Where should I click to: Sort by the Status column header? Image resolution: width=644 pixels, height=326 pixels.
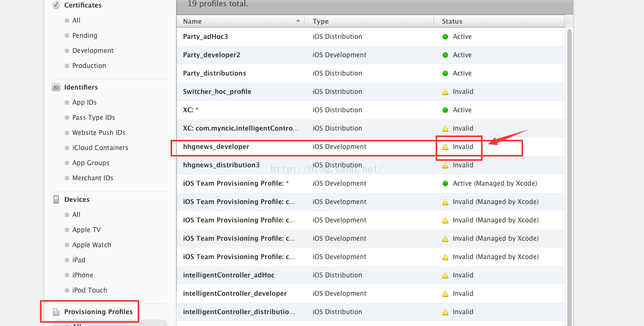(499, 22)
